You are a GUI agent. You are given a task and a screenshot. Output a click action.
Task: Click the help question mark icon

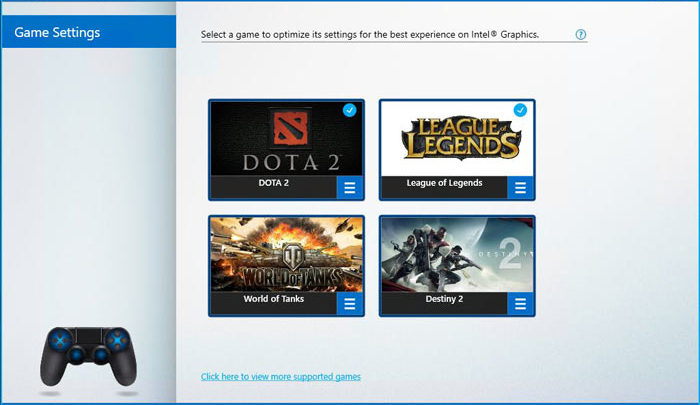coord(580,34)
